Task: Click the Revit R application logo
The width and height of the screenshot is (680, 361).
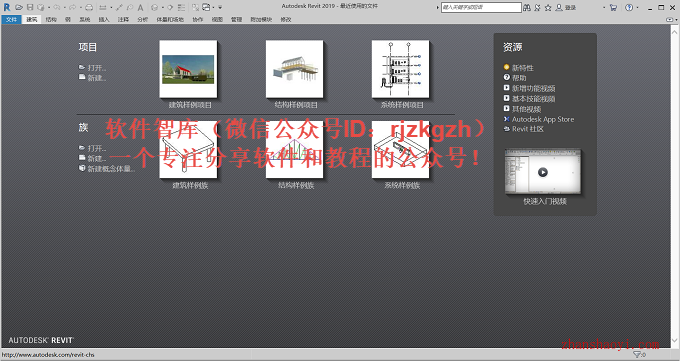Action: coord(7,7)
